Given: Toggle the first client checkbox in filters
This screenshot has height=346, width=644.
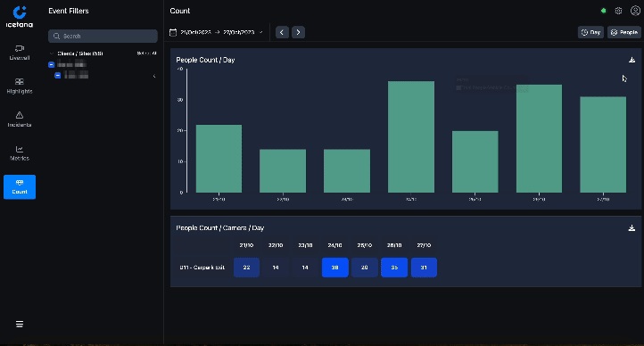Looking at the screenshot, I should 52,64.
